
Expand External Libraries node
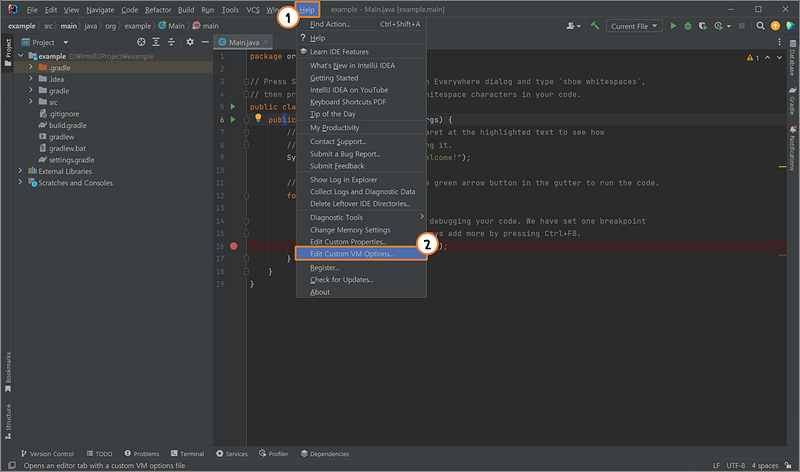pos(20,171)
